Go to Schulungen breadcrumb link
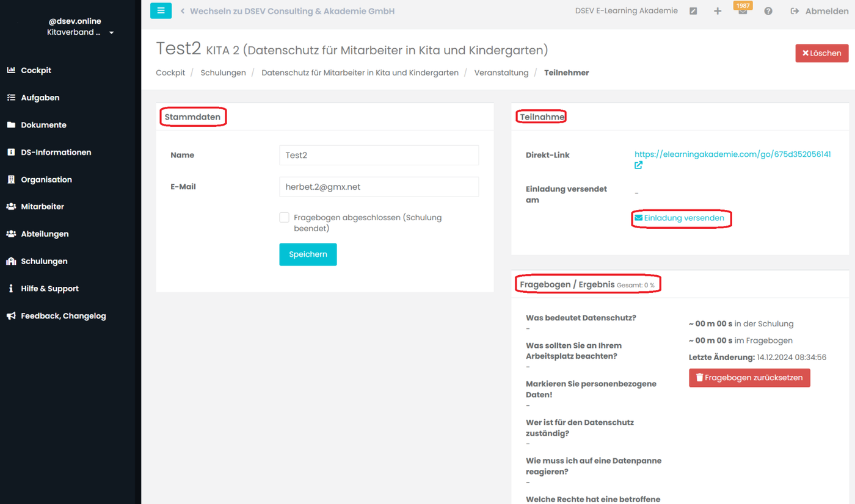855x504 pixels. (223, 73)
